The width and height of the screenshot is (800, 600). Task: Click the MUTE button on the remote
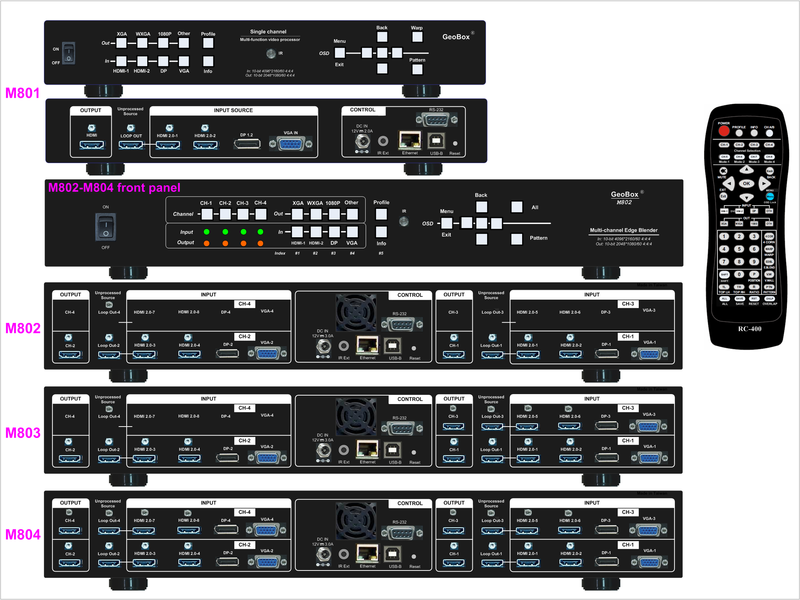[723, 171]
